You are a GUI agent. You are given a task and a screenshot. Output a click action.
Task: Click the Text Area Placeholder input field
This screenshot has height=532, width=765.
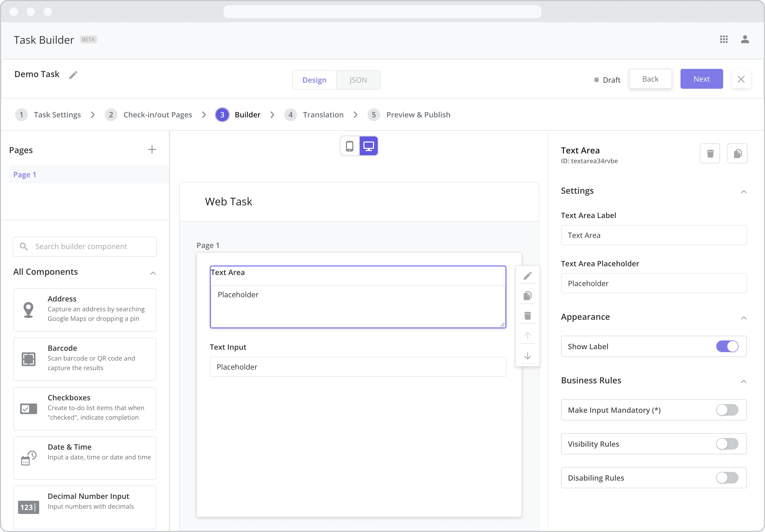pyautogui.click(x=654, y=283)
